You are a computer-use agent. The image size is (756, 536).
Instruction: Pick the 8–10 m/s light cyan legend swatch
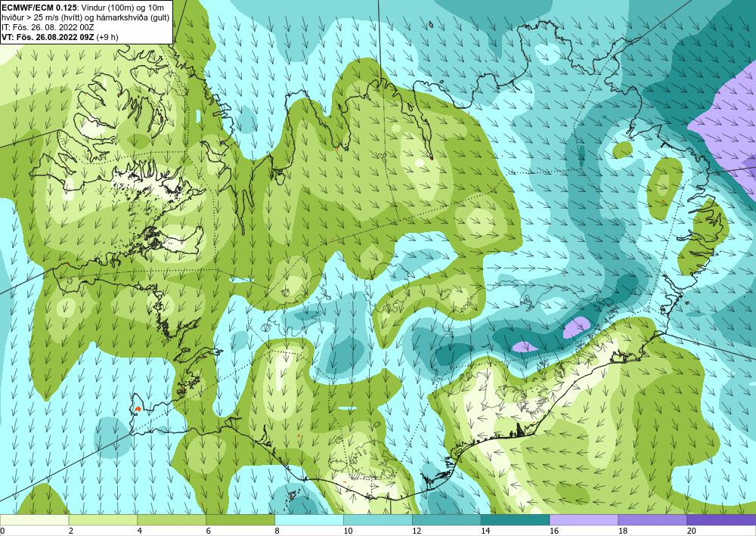[x=309, y=520]
